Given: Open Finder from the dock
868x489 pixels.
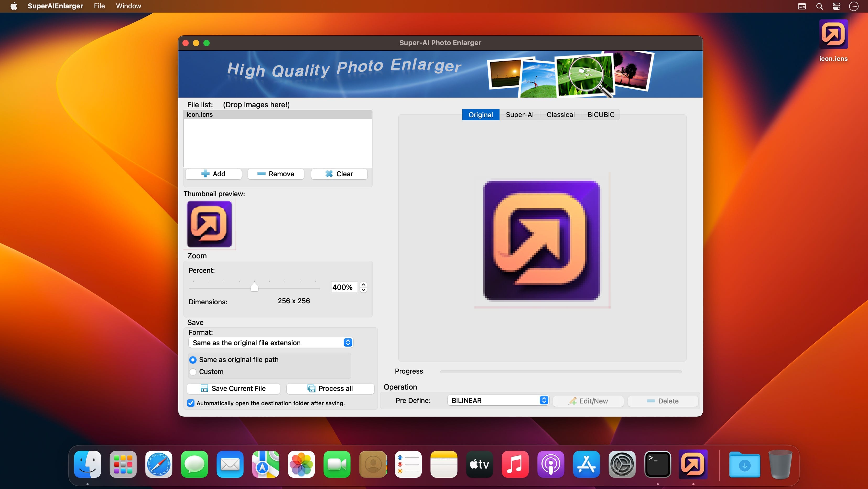Looking at the screenshot, I should (x=87, y=464).
